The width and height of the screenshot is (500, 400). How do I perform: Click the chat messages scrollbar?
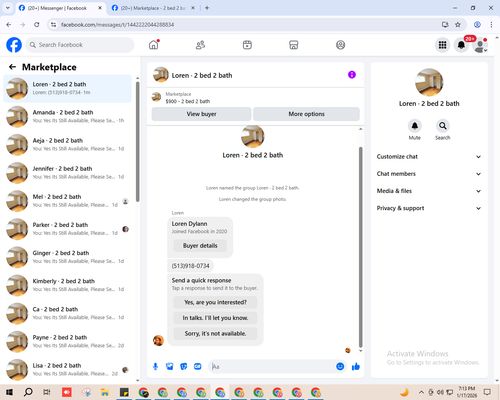pyautogui.click(x=360, y=247)
